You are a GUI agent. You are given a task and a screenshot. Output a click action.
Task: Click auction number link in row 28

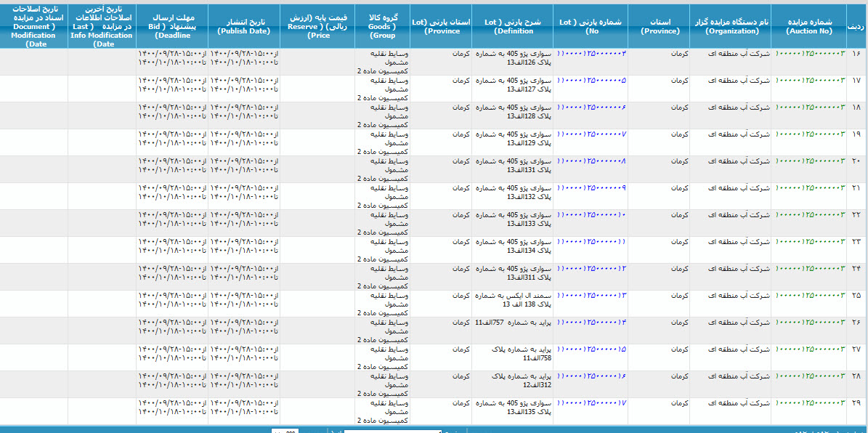click(810, 376)
